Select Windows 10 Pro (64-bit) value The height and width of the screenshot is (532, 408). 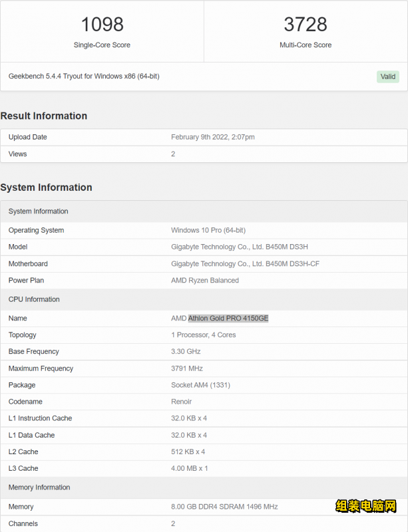tap(208, 230)
